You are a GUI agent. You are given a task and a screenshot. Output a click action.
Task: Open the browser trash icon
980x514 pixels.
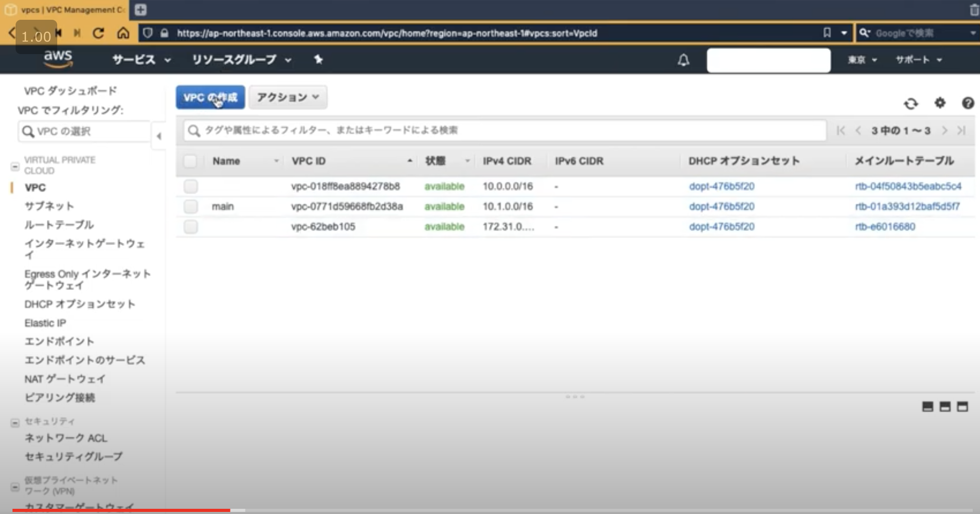(974, 9)
